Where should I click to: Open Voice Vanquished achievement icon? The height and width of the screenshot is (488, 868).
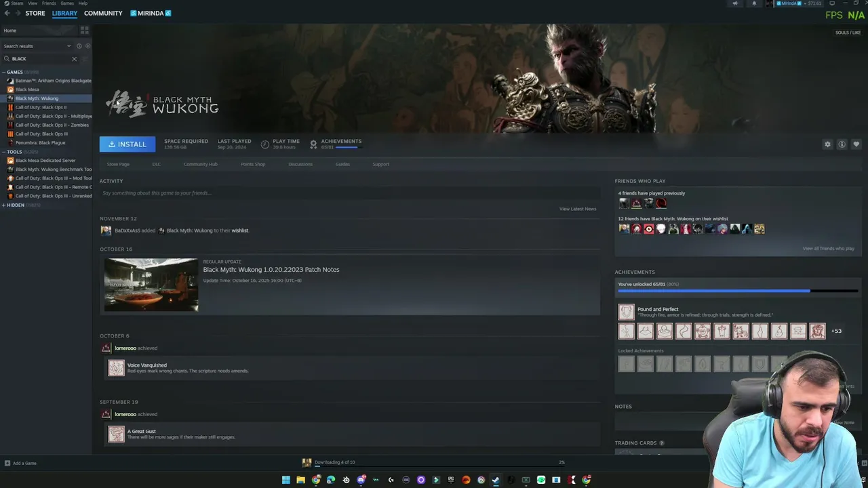click(117, 368)
